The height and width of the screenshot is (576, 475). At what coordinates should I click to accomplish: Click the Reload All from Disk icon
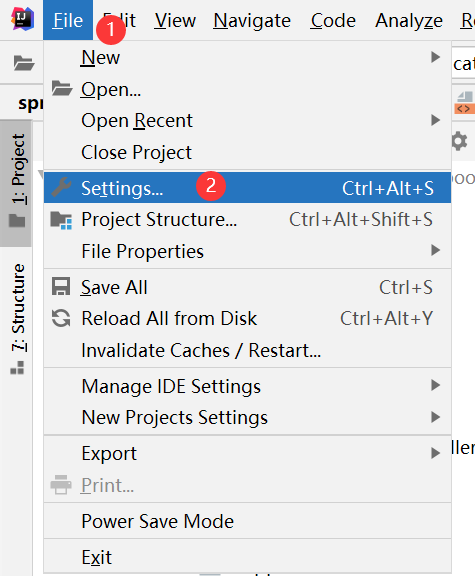tap(61, 318)
